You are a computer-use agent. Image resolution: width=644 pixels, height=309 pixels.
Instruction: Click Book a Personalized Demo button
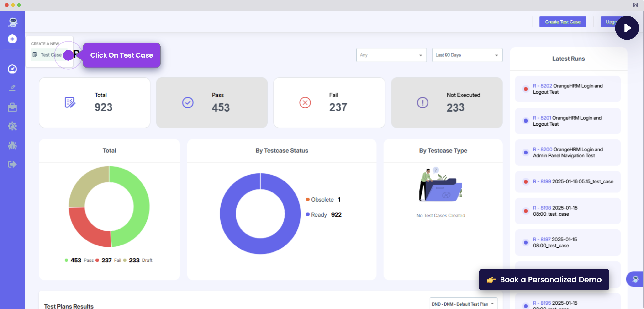pos(544,279)
